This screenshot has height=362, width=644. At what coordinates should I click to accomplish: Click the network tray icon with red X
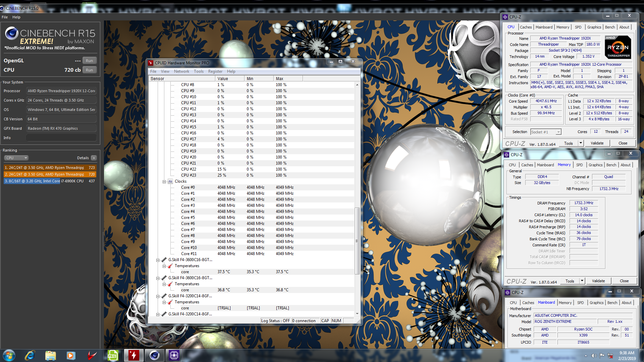(610, 356)
